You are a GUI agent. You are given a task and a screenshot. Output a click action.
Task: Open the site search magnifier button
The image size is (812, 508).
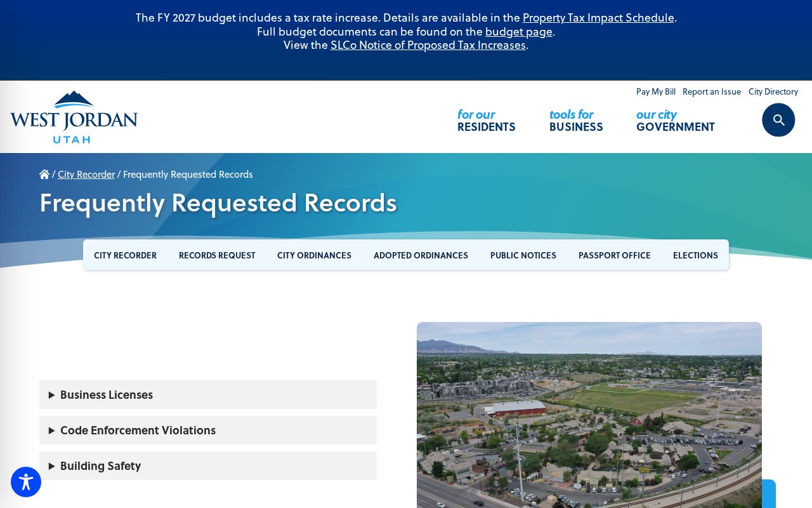coord(778,120)
